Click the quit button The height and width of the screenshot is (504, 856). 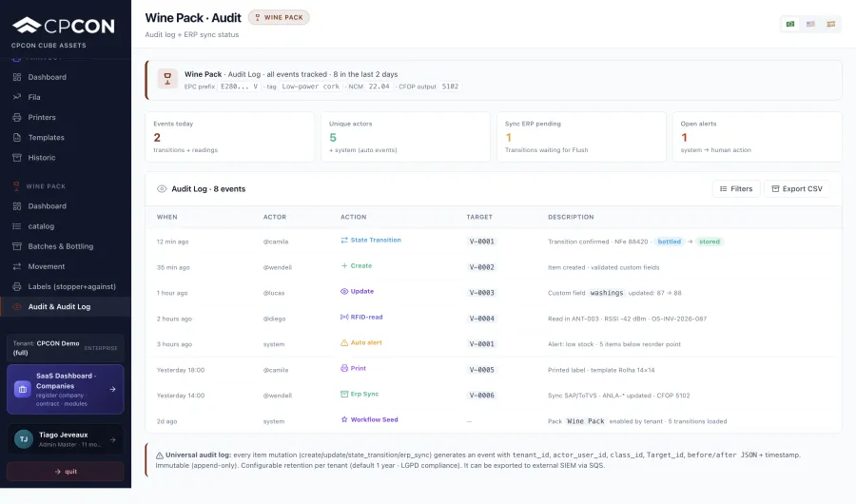66,472
